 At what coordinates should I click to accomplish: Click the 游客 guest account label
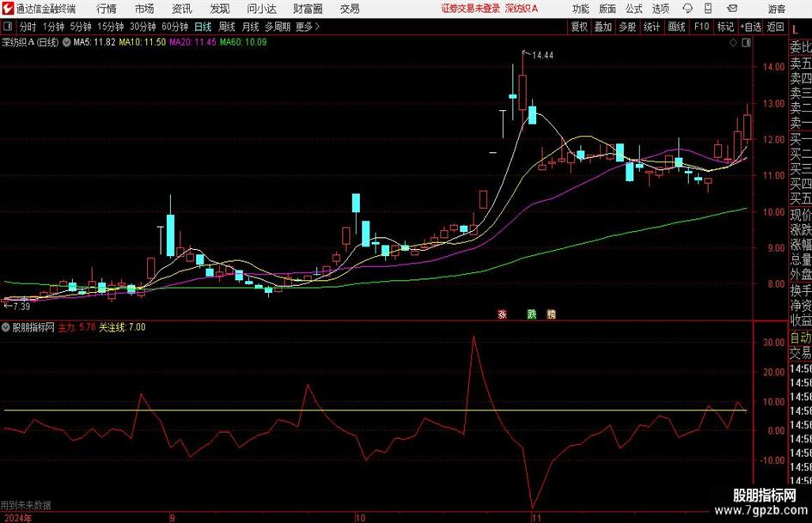pos(777,9)
